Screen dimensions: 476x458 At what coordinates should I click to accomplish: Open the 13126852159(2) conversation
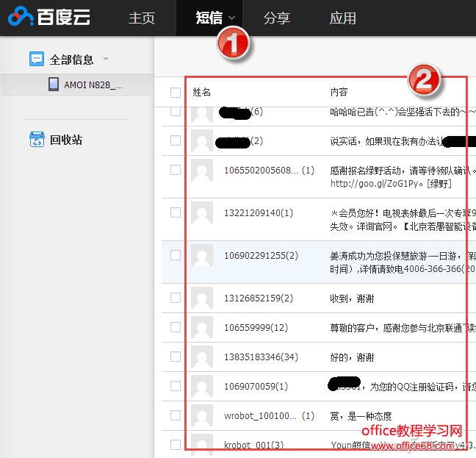[259, 298]
